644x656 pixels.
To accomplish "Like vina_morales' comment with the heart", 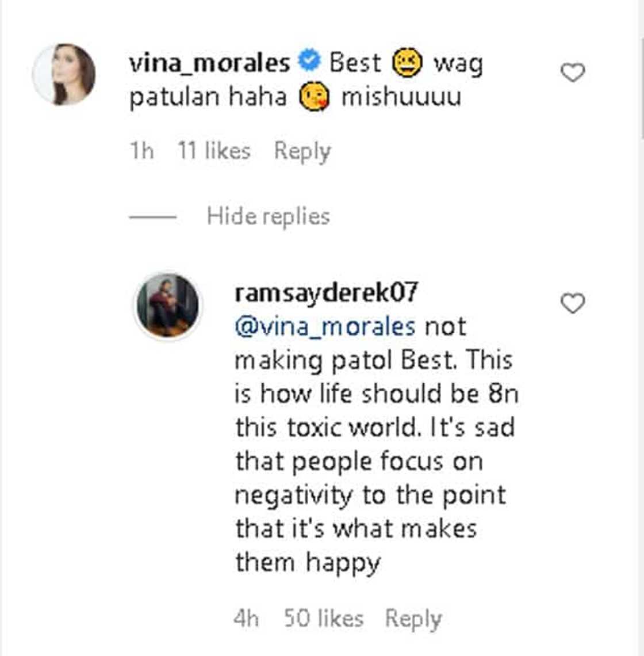I will coord(572,73).
